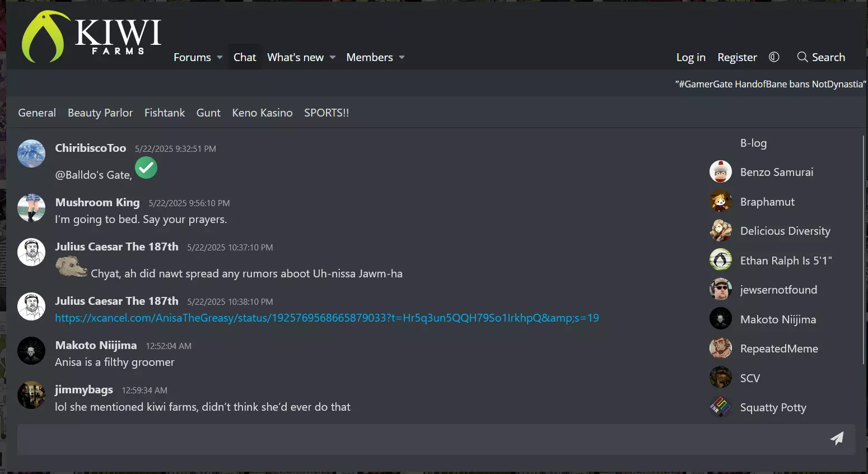Open Makoto Niijima's avatar in chat message

coord(31,351)
